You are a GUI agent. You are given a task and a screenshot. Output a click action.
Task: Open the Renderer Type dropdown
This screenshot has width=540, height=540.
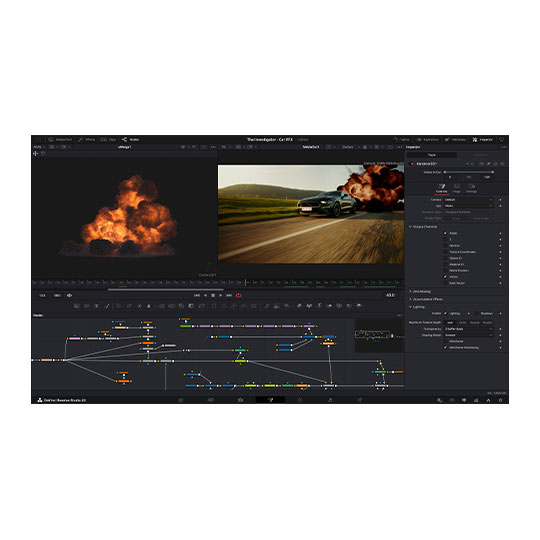click(468, 212)
